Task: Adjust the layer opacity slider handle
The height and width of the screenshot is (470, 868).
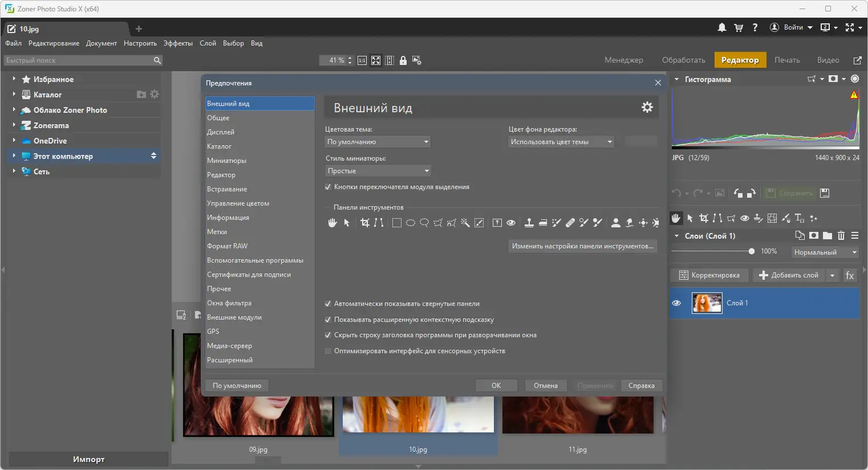Action: [752, 251]
